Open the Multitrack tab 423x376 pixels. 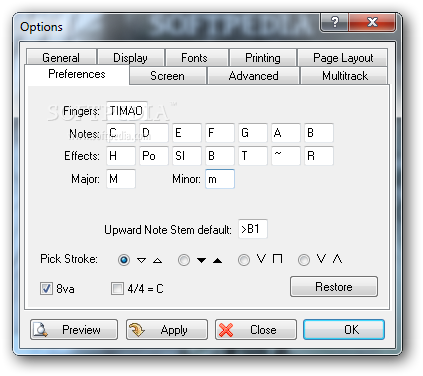coord(344,76)
